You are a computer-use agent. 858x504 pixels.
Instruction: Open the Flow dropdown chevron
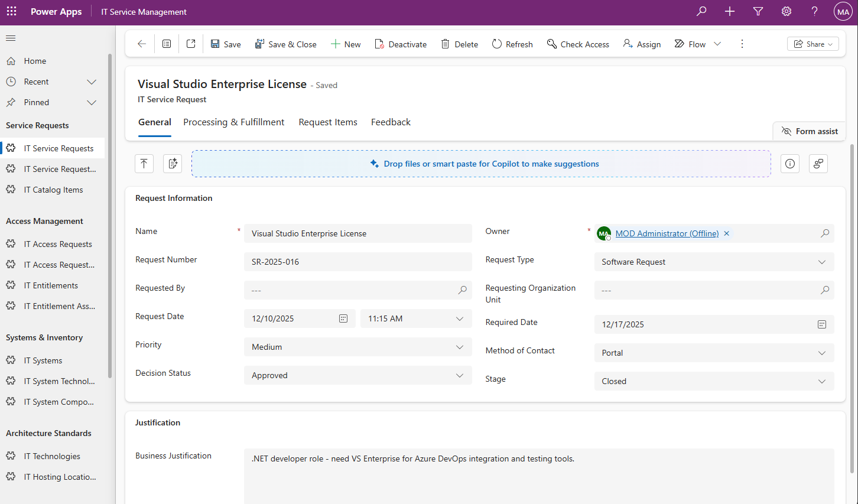717,44
